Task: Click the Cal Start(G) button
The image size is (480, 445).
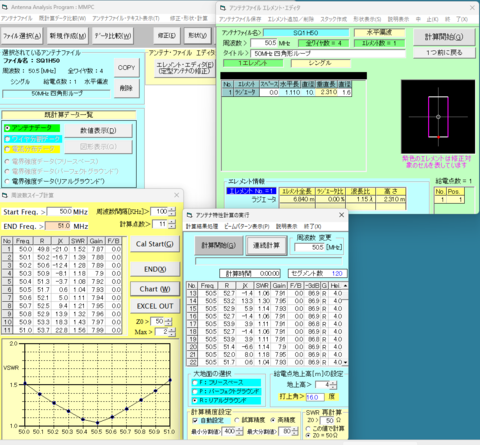Action: [x=155, y=244]
